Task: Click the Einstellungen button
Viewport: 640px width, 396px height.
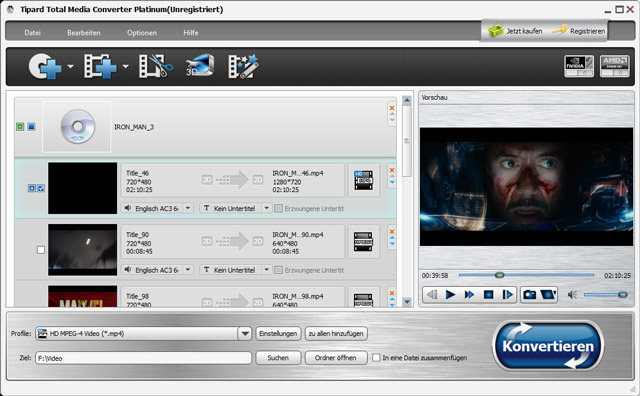Action: tap(278, 334)
